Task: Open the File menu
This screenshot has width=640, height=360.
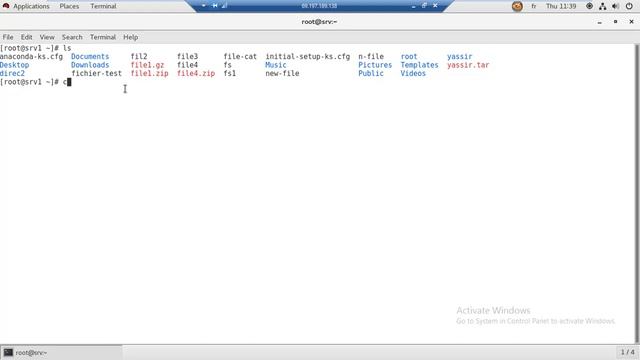Action: tap(8, 37)
